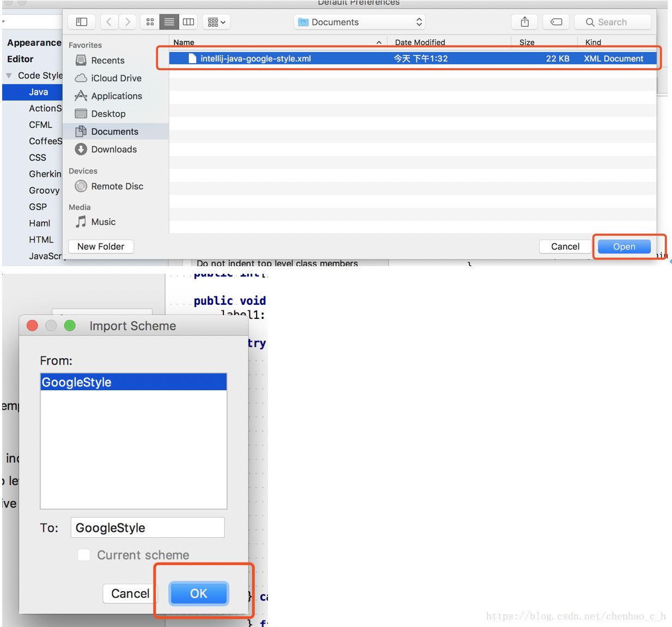
Task: Click the forward navigation arrow
Action: tap(127, 22)
